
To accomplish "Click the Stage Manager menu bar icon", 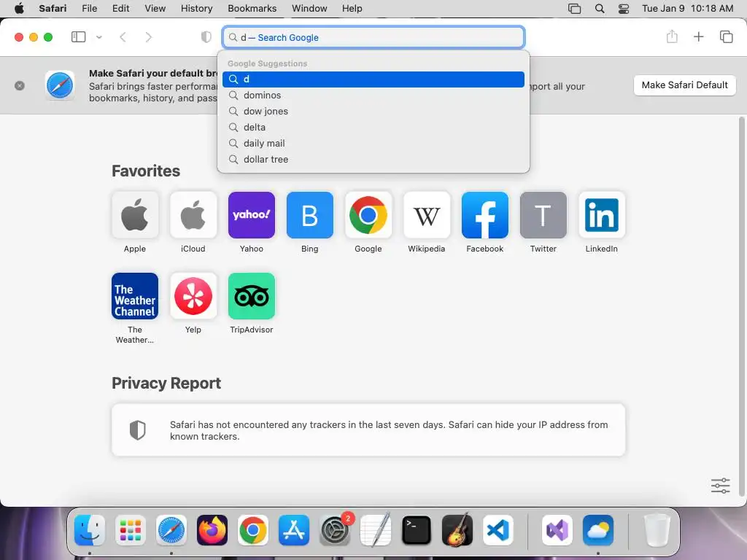I will [575, 8].
